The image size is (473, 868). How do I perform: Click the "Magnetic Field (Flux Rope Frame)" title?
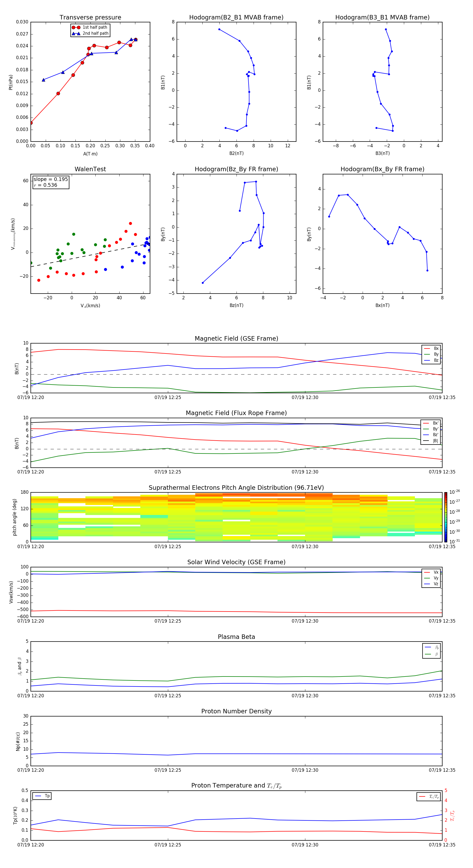click(236, 413)
